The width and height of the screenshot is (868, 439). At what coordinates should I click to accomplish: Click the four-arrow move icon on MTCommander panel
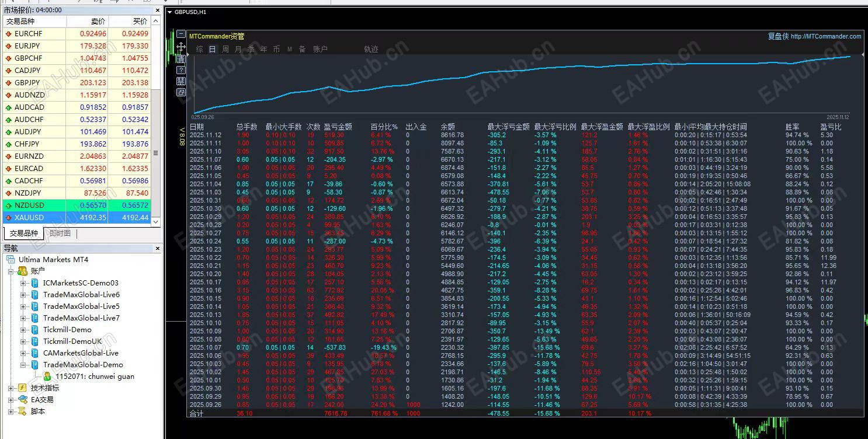click(181, 47)
